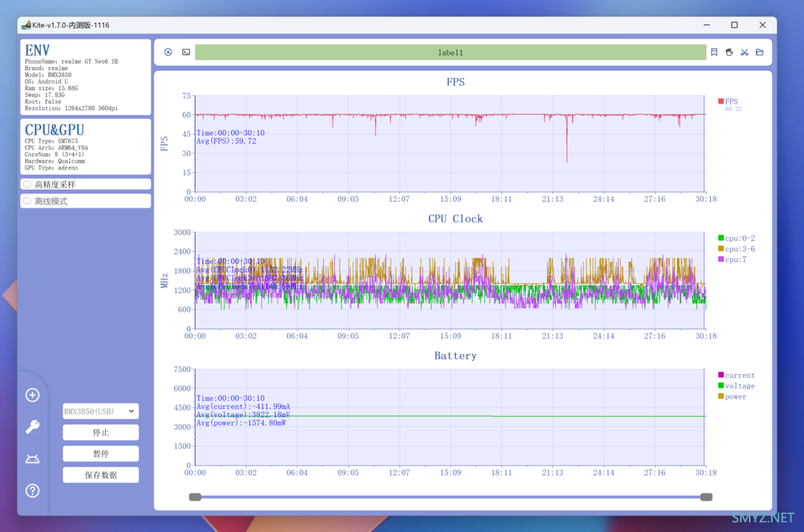Open the RMX3850(USB) device dropdown
This screenshot has height=532, width=804.
100,411
